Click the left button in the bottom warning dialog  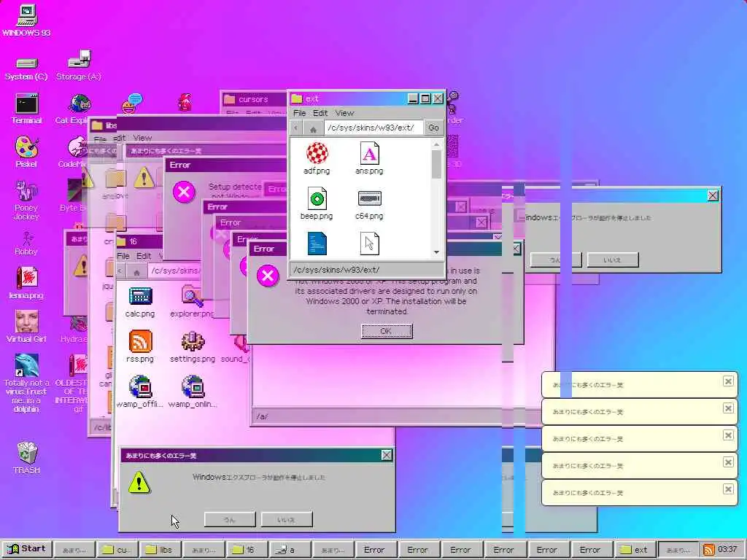230,519
